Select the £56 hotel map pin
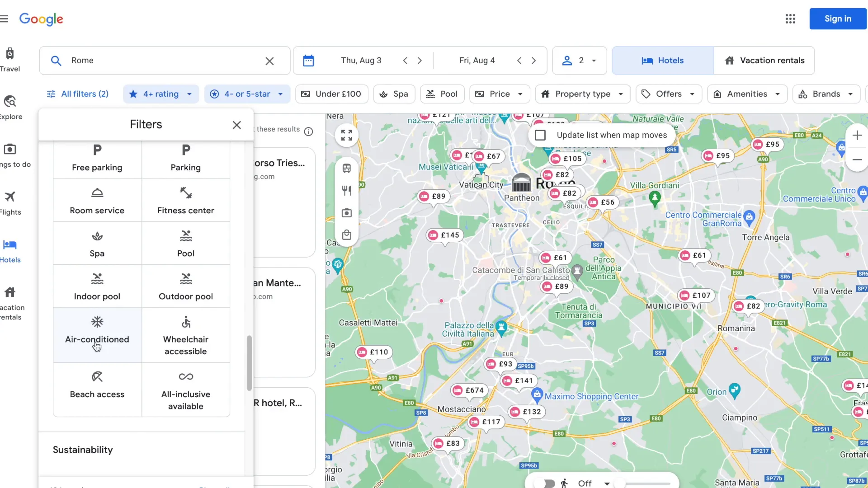868x488 pixels. click(x=603, y=202)
